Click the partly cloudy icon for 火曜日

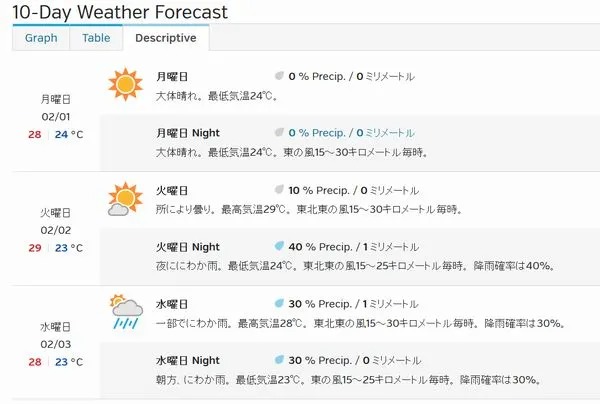point(126,199)
